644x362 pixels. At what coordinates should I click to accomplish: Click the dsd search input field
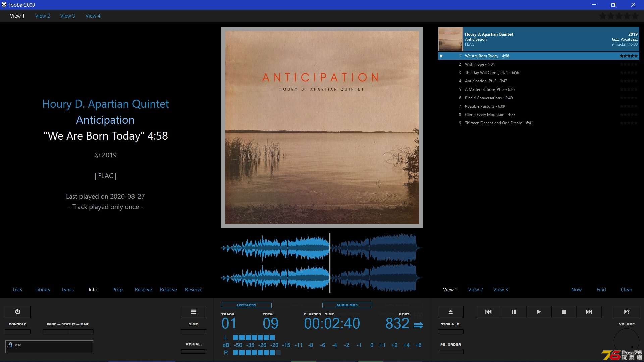pos(49,347)
